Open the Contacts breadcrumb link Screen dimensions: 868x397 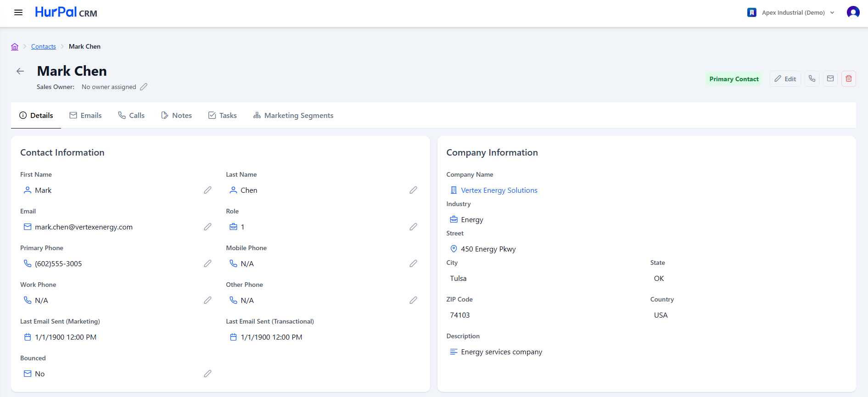coord(44,46)
